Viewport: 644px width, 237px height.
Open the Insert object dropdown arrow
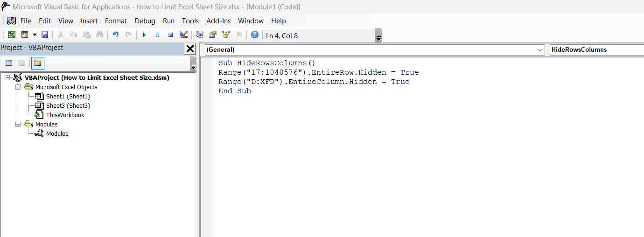click(35, 35)
